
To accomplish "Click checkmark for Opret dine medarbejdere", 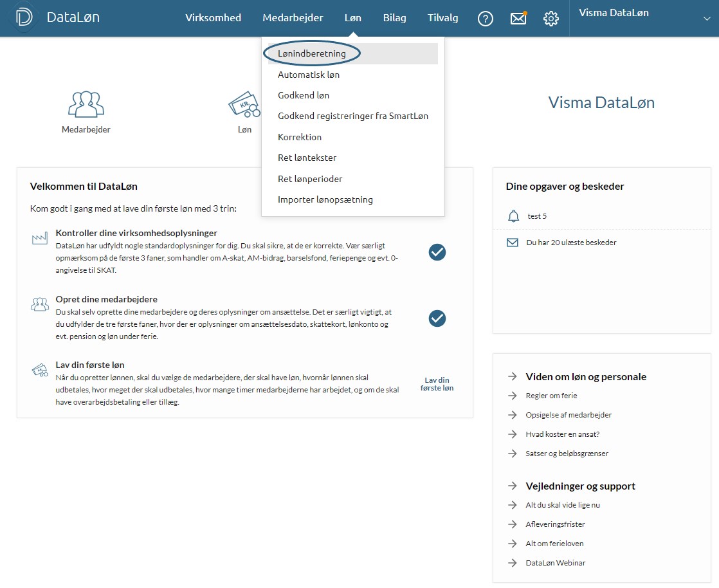I will (437, 318).
